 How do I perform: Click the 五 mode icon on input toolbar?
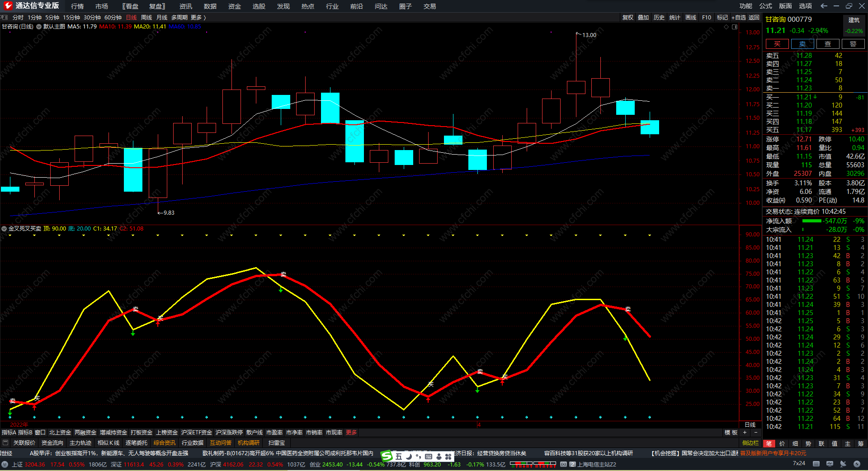click(398, 457)
